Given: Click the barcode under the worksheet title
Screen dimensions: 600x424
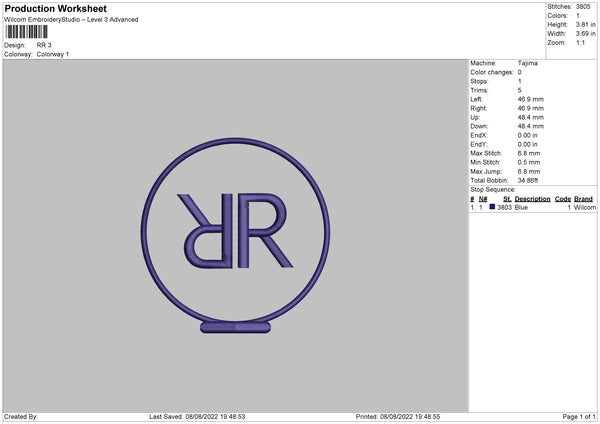Looking at the screenshot, I should pyautogui.click(x=26, y=32).
